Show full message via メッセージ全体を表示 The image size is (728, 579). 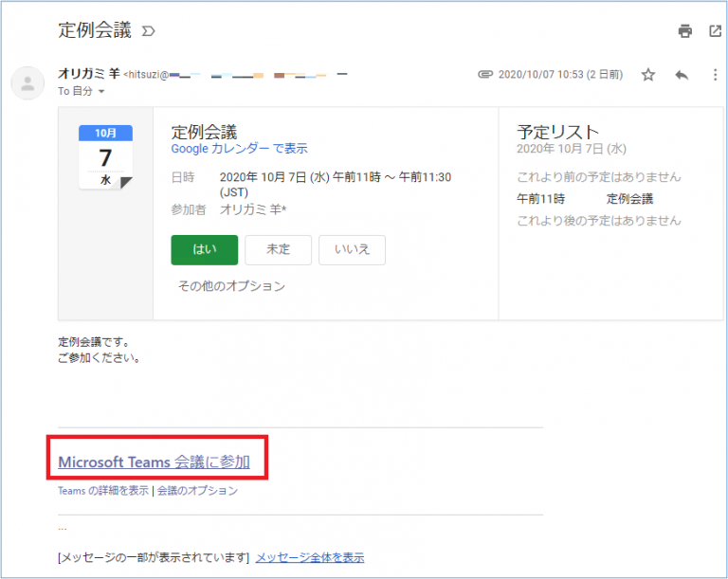click(x=309, y=557)
